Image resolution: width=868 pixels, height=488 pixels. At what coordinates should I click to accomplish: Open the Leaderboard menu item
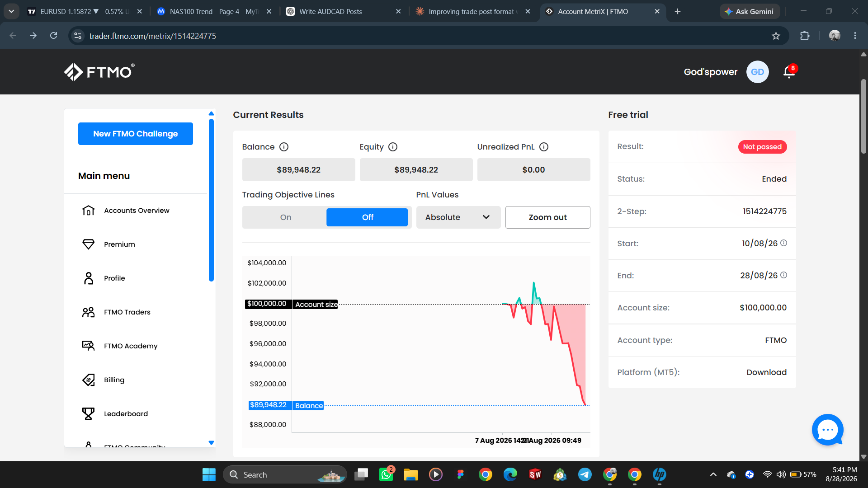point(126,414)
